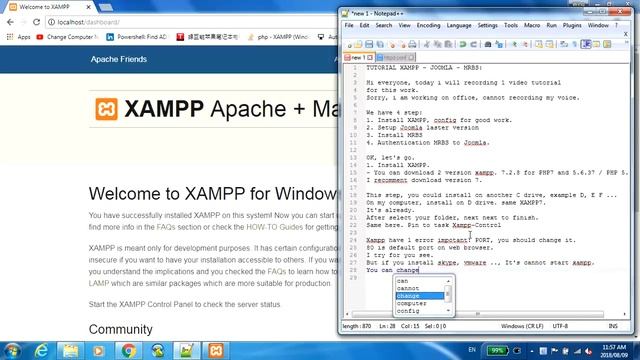Click the Save All icon in Notepad++
This screenshot has height=360, width=640.
click(380, 44)
